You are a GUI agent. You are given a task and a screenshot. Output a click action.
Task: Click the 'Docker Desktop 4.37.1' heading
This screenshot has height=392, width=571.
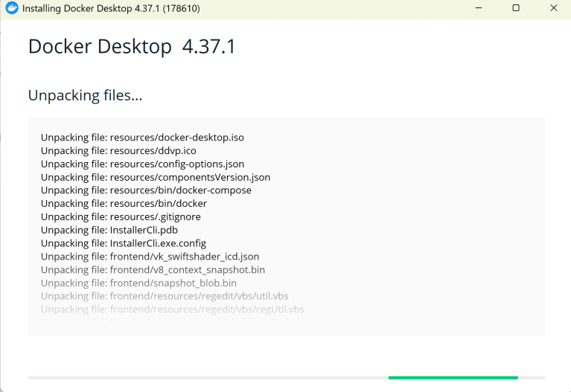(132, 47)
